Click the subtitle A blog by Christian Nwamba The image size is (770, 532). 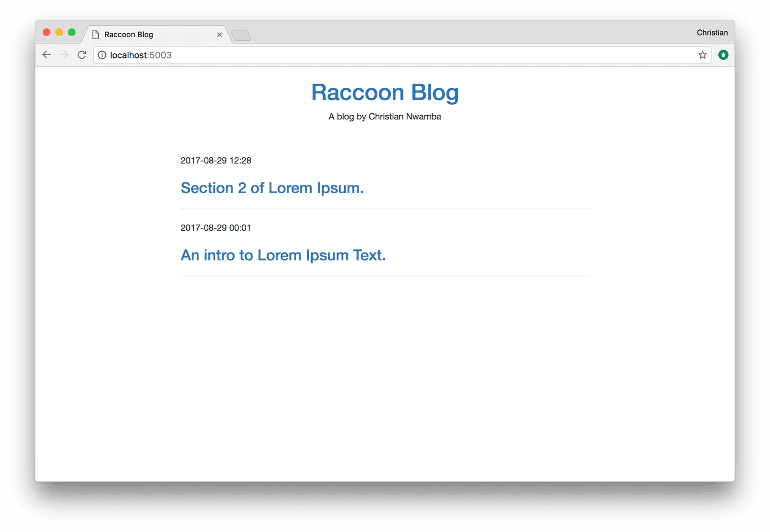click(384, 116)
